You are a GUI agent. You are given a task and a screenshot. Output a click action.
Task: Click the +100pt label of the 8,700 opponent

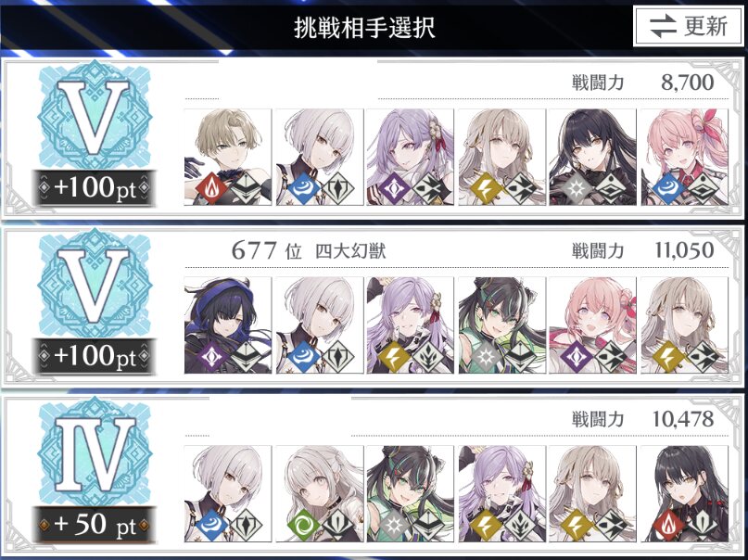pos(95,187)
